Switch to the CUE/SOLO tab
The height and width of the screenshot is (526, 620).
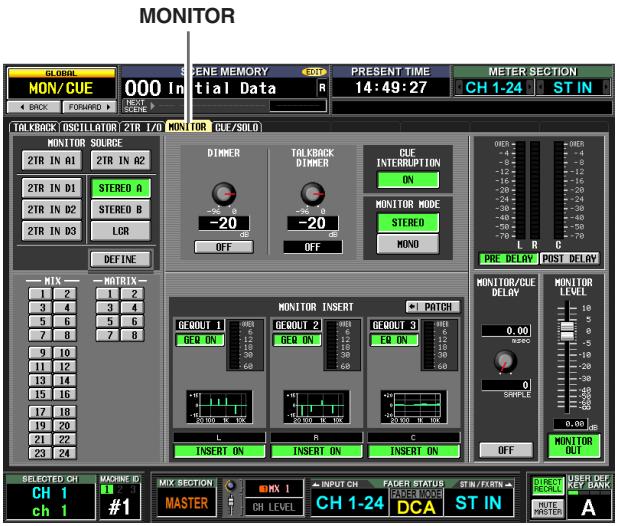click(x=237, y=127)
